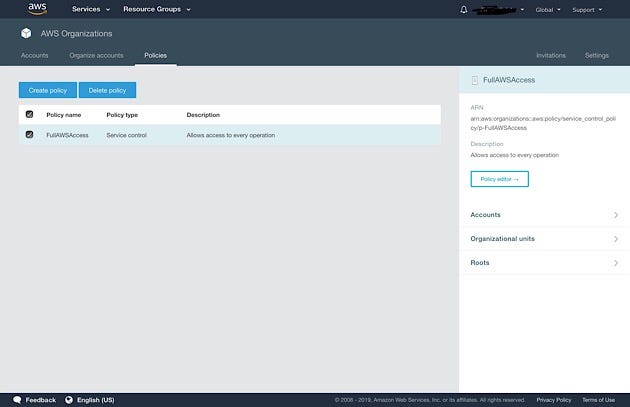630x407 pixels.
Task: Open the Policy editor button
Action: tap(499, 179)
